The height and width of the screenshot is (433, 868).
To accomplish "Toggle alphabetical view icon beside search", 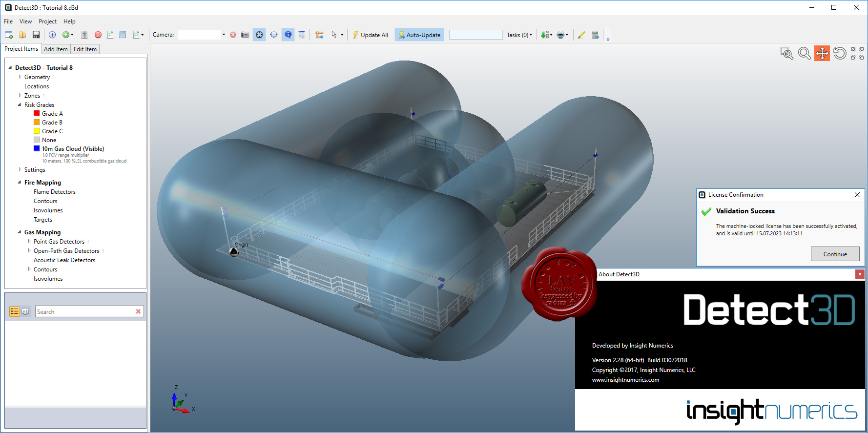I will [25, 311].
